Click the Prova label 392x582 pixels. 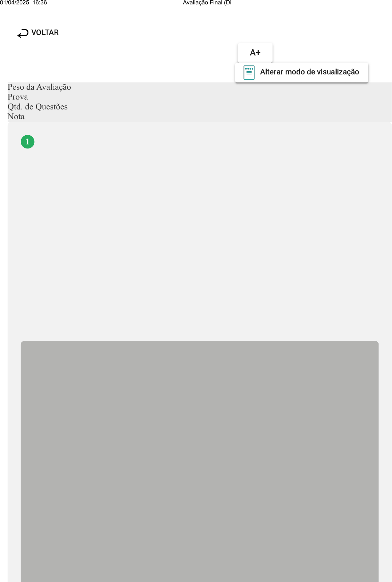pyautogui.click(x=18, y=97)
